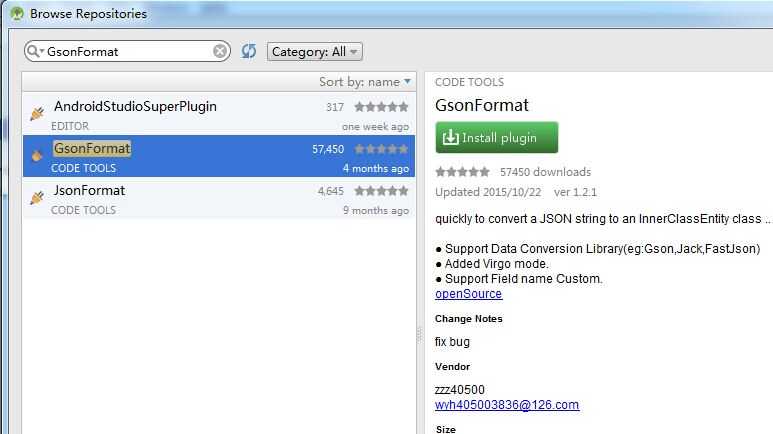Image resolution: width=773 pixels, height=434 pixels.
Task: Click the ver 1.2.1 label
Action: point(575,192)
